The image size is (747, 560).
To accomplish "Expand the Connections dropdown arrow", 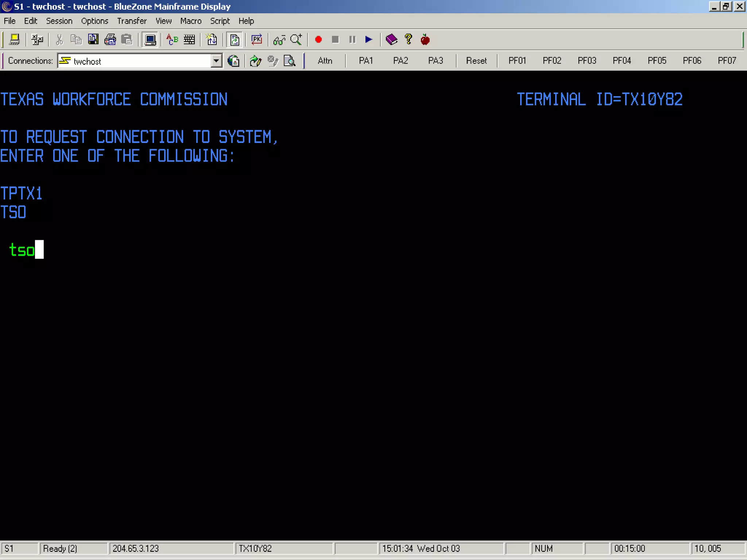I will click(216, 61).
